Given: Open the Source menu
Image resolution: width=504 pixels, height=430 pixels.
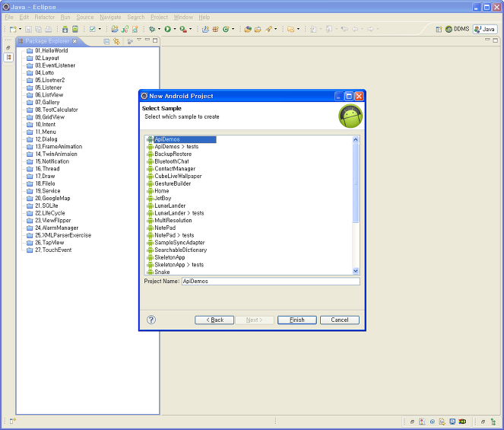Looking at the screenshot, I should click(85, 17).
